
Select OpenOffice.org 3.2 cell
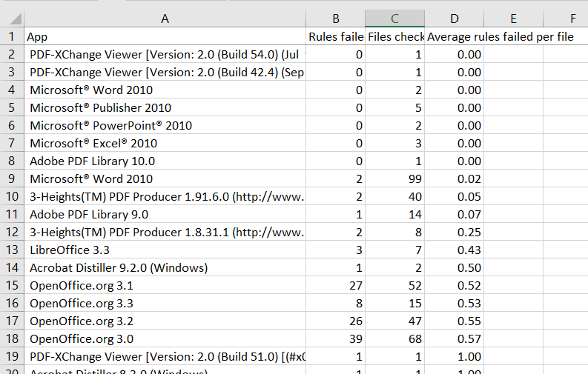pos(165,321)
